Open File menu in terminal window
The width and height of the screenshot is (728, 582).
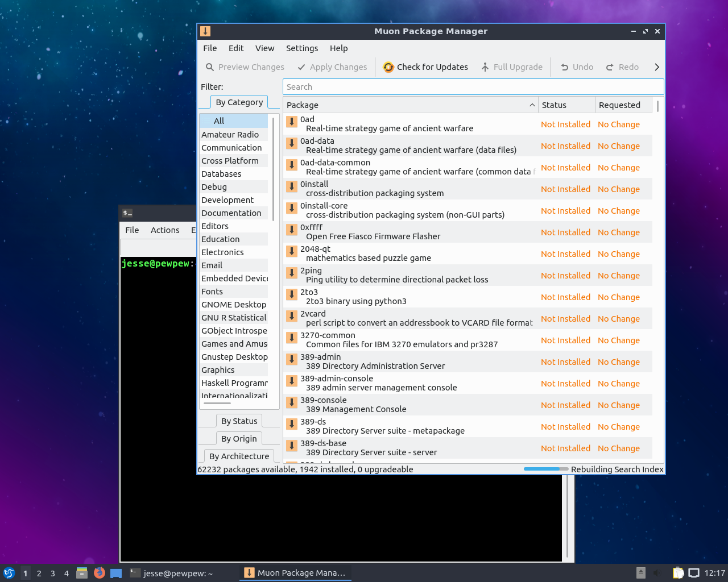point(132,230)
